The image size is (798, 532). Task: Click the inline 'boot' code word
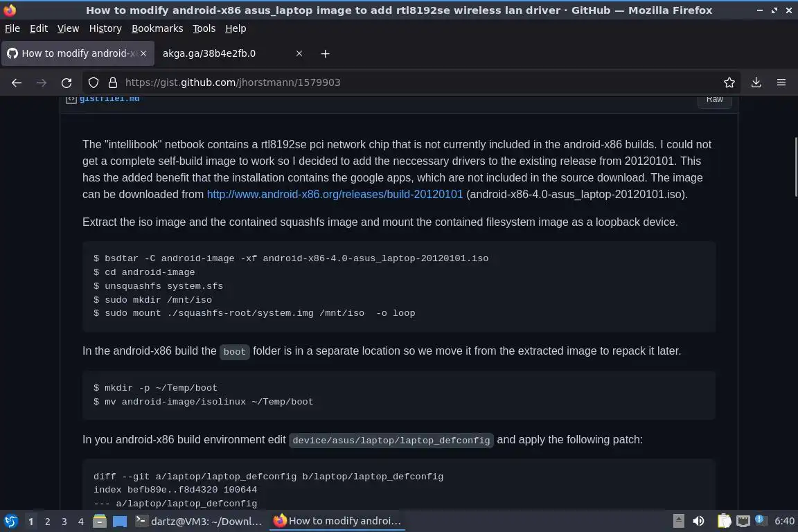tap(235, 352)
